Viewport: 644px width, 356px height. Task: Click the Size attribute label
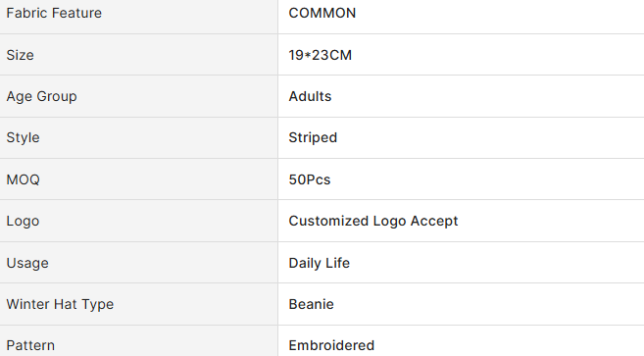coord(21,55)
